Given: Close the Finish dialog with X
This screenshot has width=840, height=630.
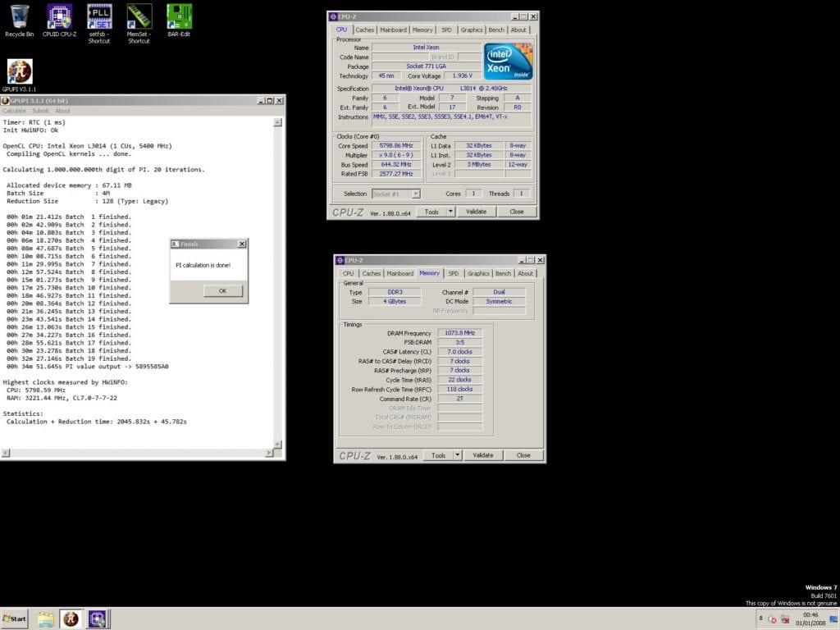Looking at the screenshot, I should click(242, 244).
